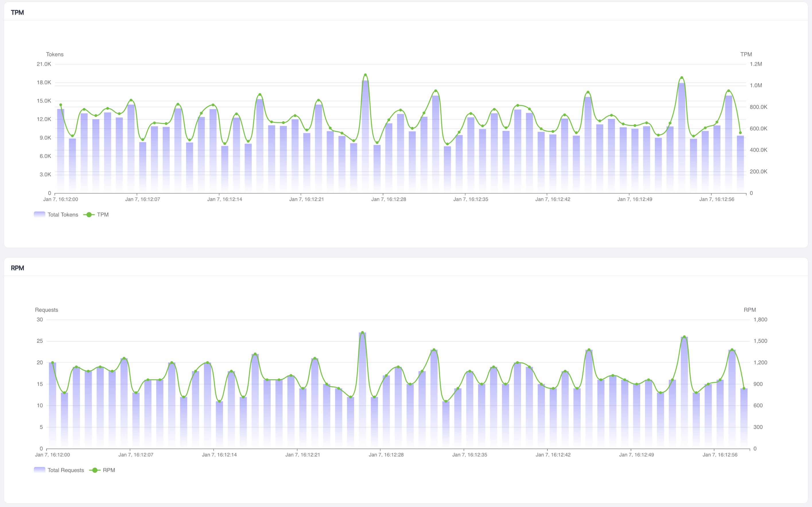Click the purple Total Requests legend swatch

(x=40, y=470)
